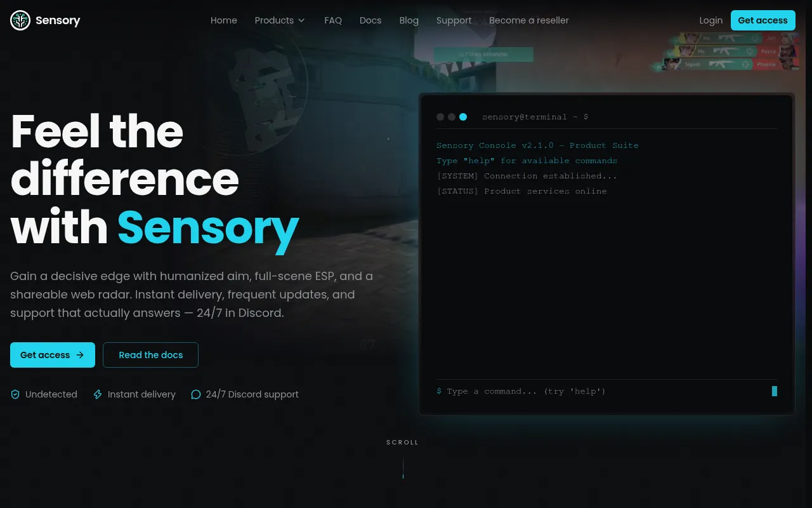This screenshot has width=812, height=508.
Task: Click the Type "help" for available commands line
Action: [527, 161]
